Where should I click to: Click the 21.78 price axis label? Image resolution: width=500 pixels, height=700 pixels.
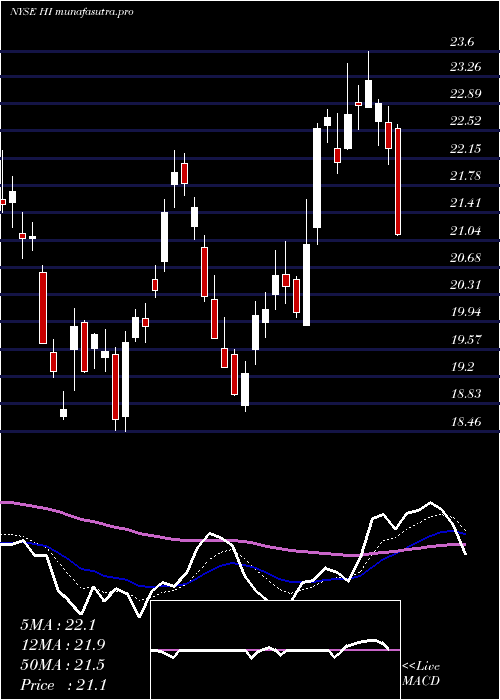pos(465,176)
